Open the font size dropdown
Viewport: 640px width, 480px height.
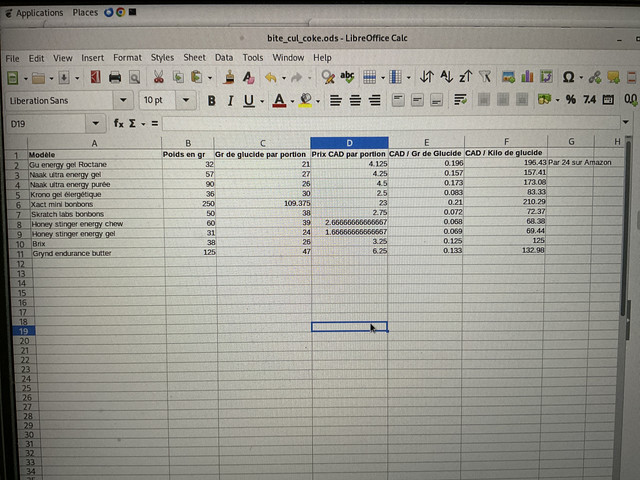(x=186, y=100)
